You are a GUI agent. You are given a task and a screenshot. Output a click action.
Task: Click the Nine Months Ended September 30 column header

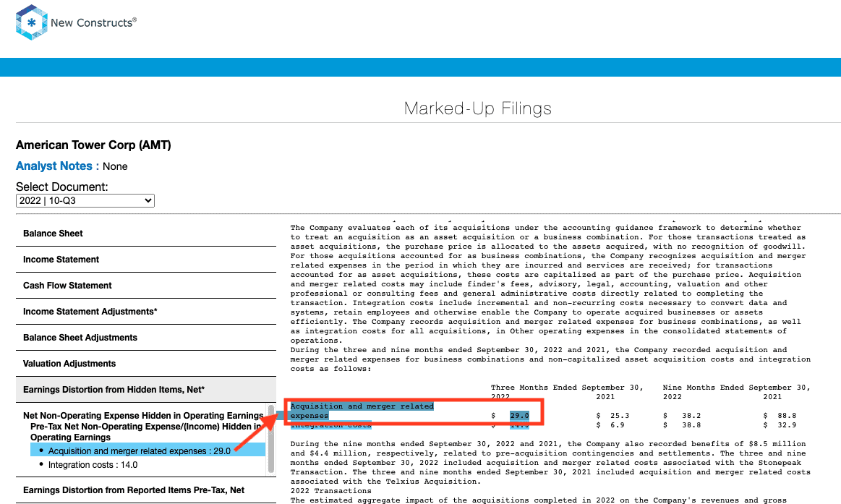pos(736,387)
